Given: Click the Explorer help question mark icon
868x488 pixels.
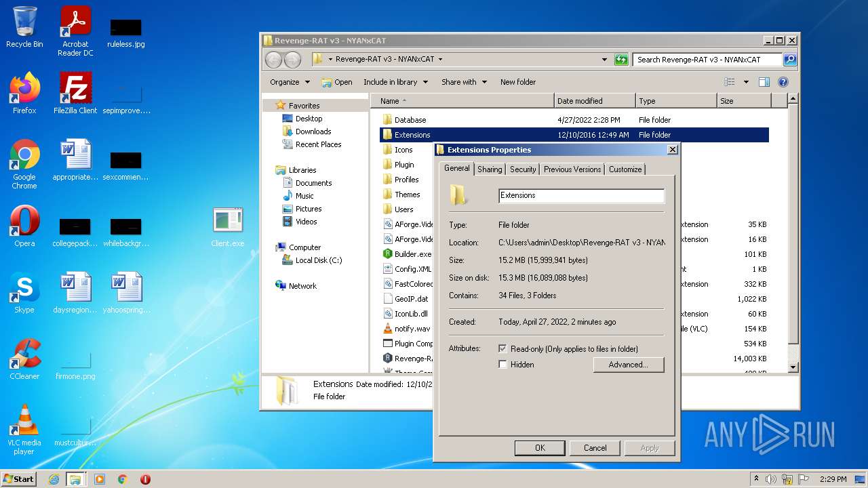Looking at the screenshot, I should click(x=783, y=82).
